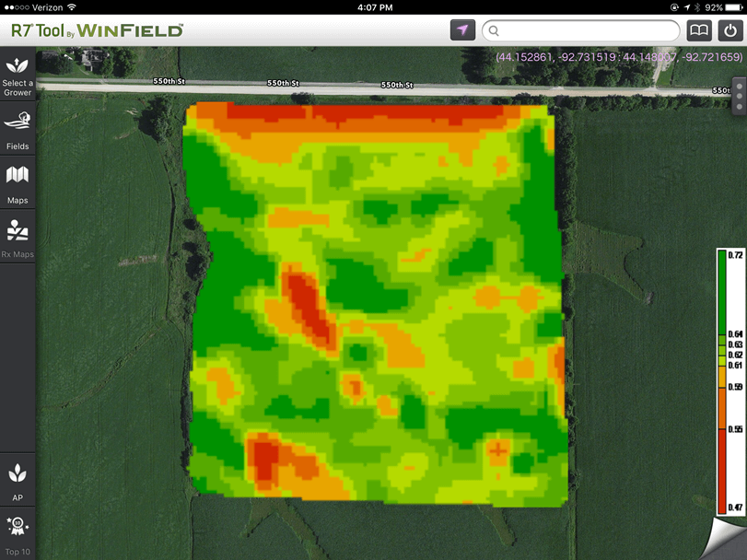
Task: Toggle the purple location arrow button
Action: coord(462,29)
